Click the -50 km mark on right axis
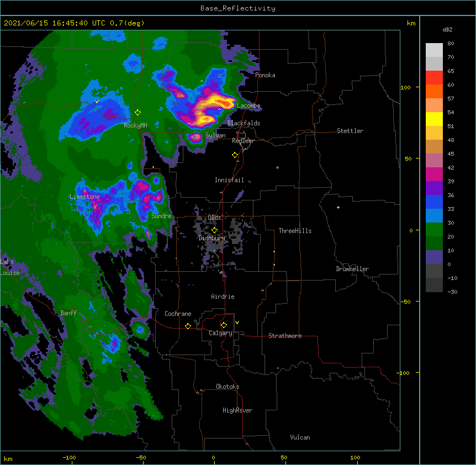Image resolution: width=476 pixels, height=465 pixels. point(405,302)
